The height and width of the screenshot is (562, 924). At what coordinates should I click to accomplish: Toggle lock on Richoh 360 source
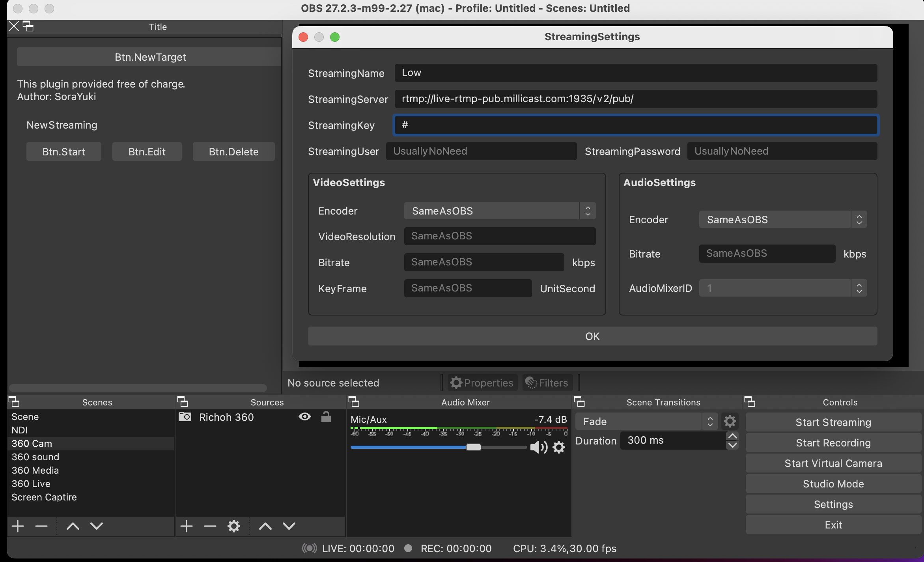(326, 417)
